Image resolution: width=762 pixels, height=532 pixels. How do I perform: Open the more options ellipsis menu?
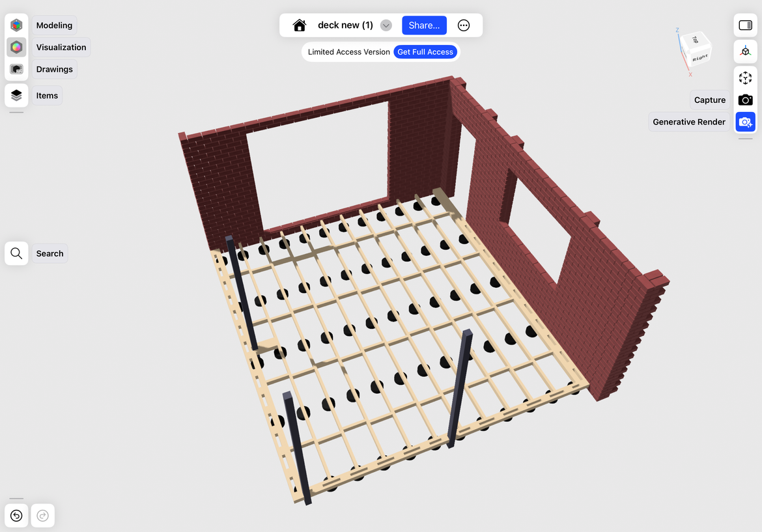tap(464, 25)
